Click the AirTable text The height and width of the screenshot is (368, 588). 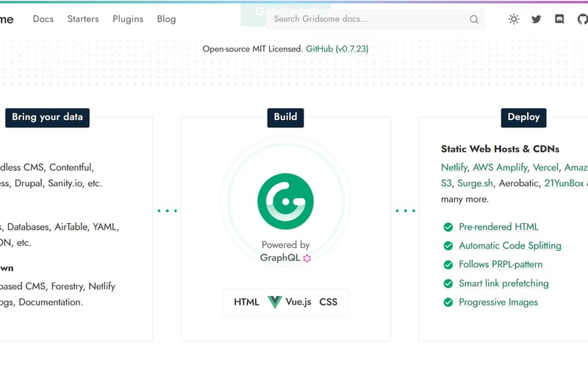click(x=71, y=227)
